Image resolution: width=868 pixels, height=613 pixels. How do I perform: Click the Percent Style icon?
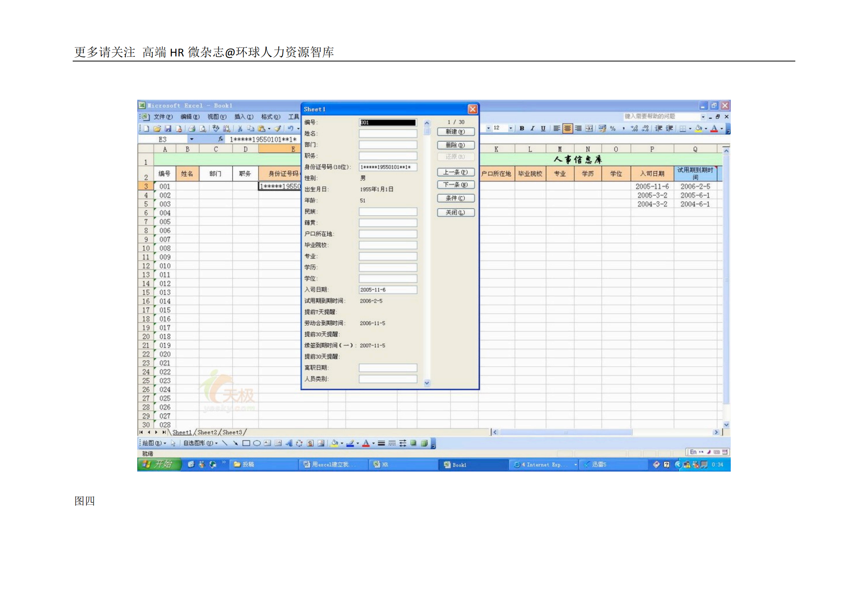coord(612,129)
